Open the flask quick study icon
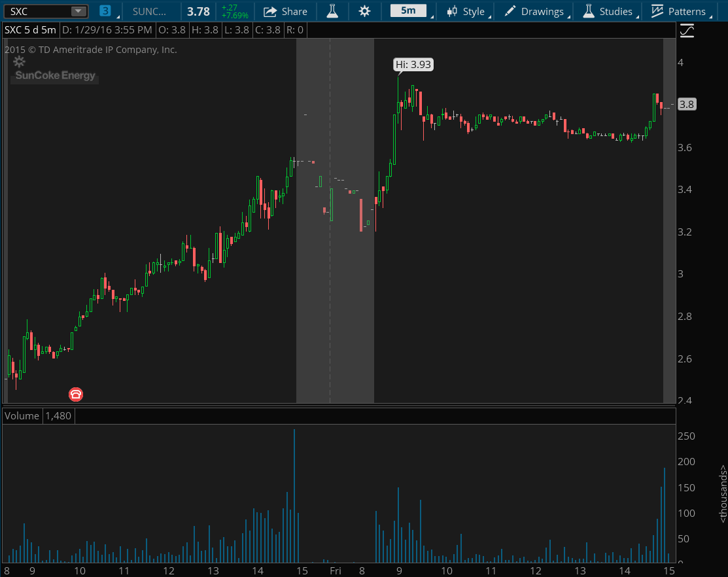 pos(332,11)
